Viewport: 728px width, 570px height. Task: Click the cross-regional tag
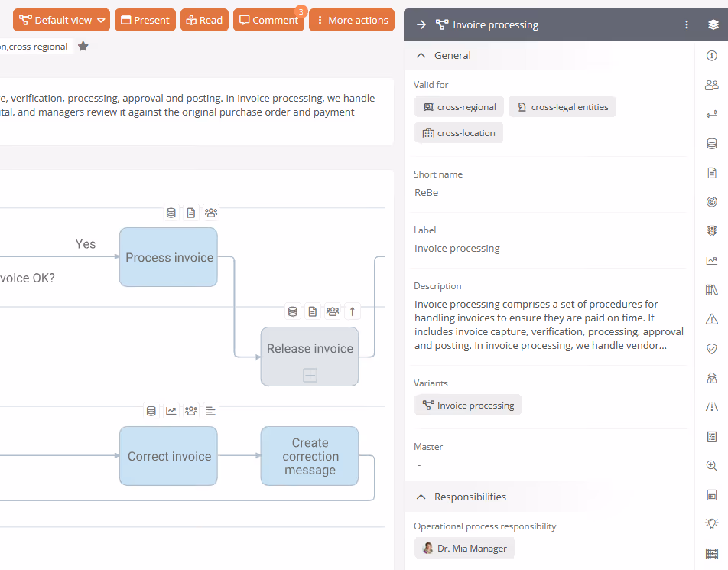pyautogui.click(x=459, y=107)
